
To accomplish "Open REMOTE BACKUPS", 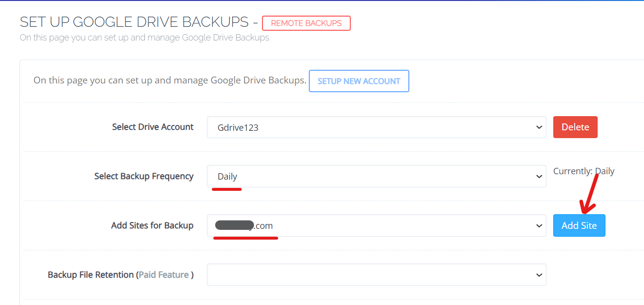I will tap(306, 23).
